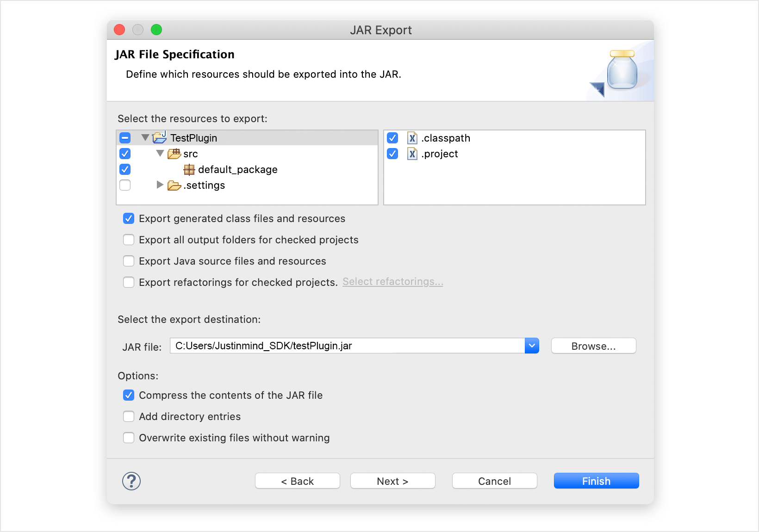Uncheck the default_package checkbox

point(125,169)
